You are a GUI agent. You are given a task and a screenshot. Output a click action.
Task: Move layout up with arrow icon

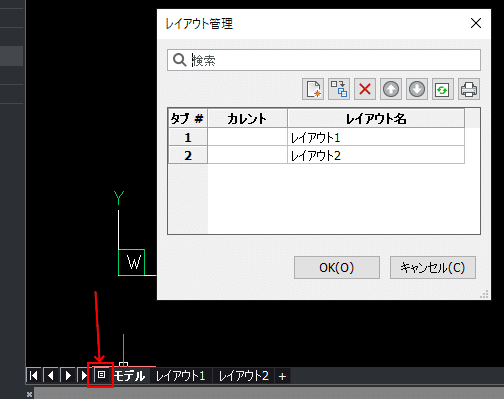coord(391,89)
